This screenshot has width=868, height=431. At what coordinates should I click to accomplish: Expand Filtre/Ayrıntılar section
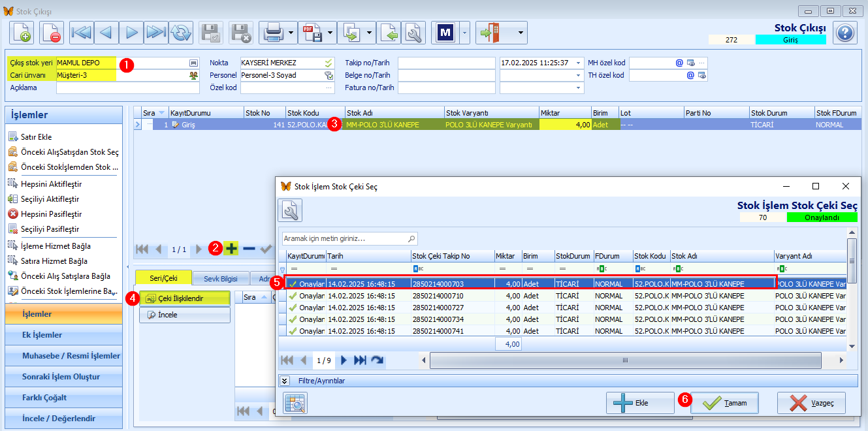(285, 381)
